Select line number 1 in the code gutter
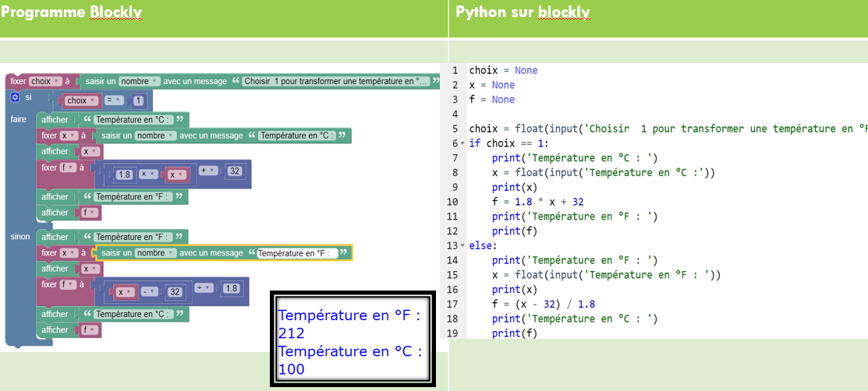The width and height of the screenshot is (868, 391). 455,70
